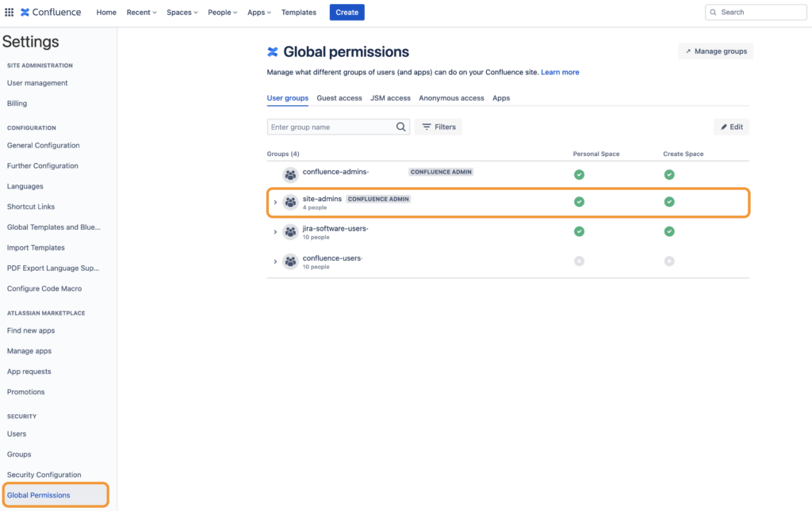Click the Confluence logo in the top bar
This screenshot has height=511, width=812.
[51, 12]
